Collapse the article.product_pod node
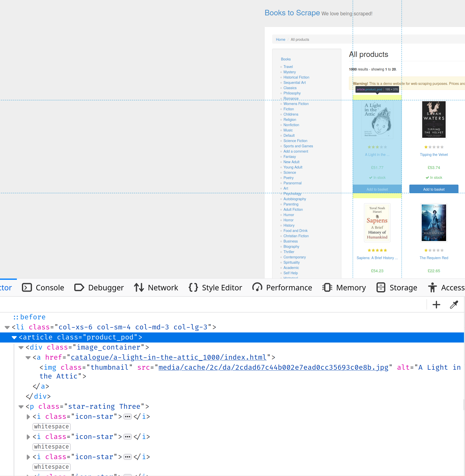The height and width of the screenshot is (476, 465). (x=14, y=337)
